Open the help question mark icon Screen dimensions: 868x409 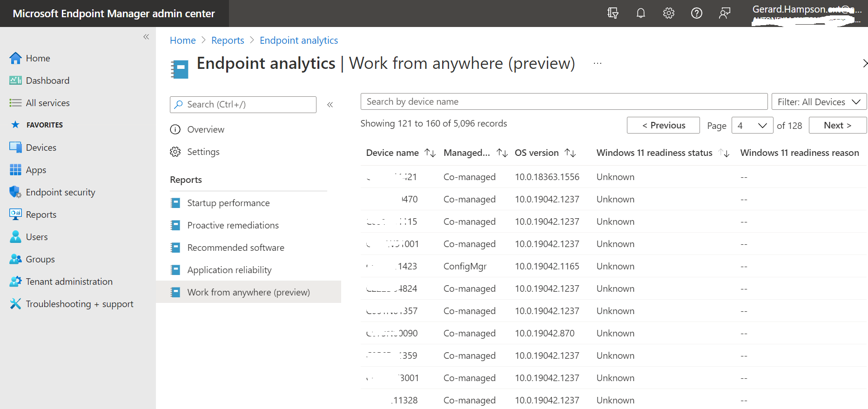tap(697, 13)
